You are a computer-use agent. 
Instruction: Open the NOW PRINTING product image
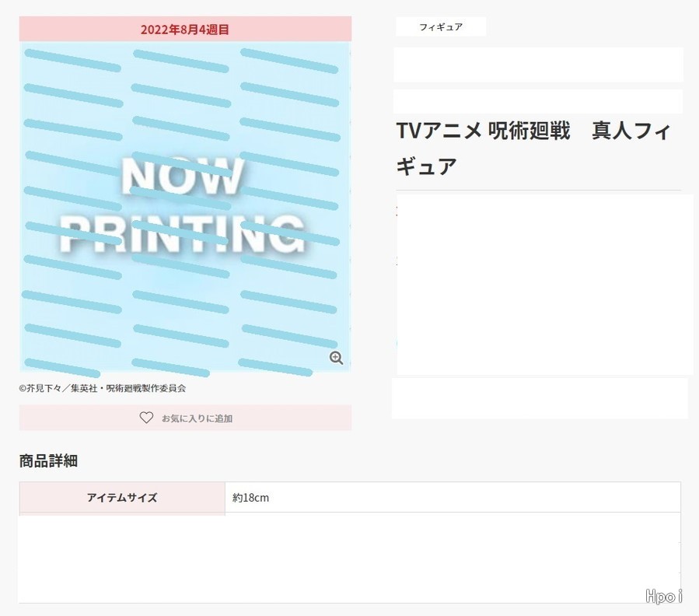coord(186,207)
